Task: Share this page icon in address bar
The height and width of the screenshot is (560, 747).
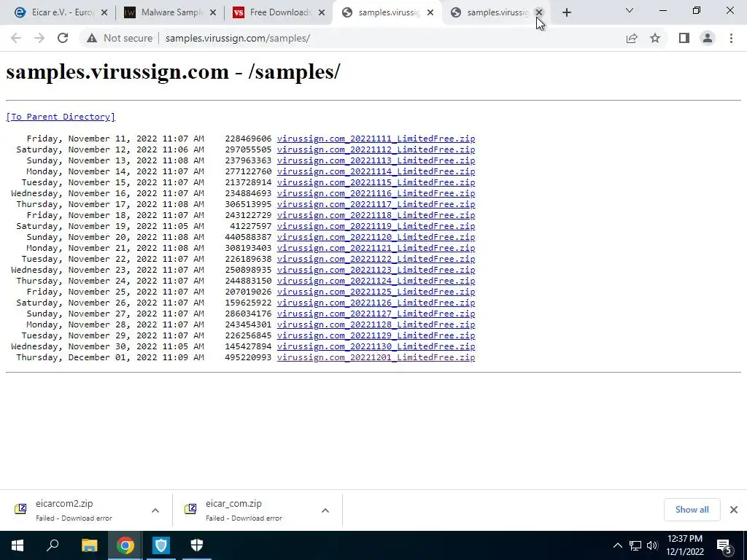Action: (x=632, y=38)
